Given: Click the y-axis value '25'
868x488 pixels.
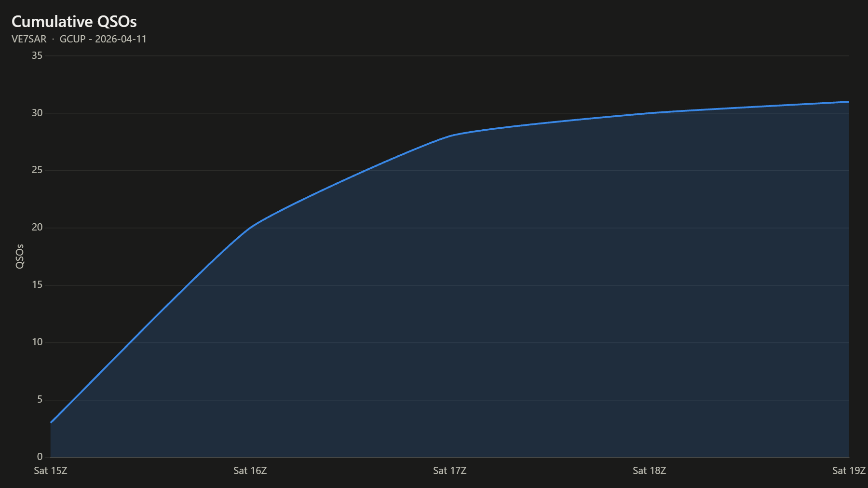Looking at the screenshot, I should point(37,170).
